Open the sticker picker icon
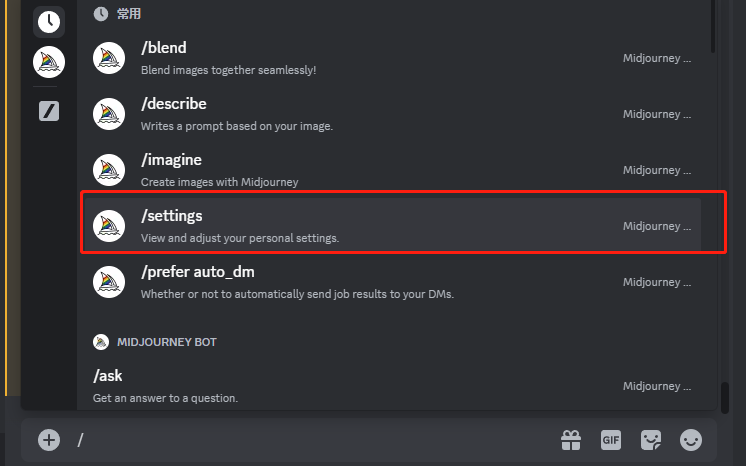 click(651, 440)
